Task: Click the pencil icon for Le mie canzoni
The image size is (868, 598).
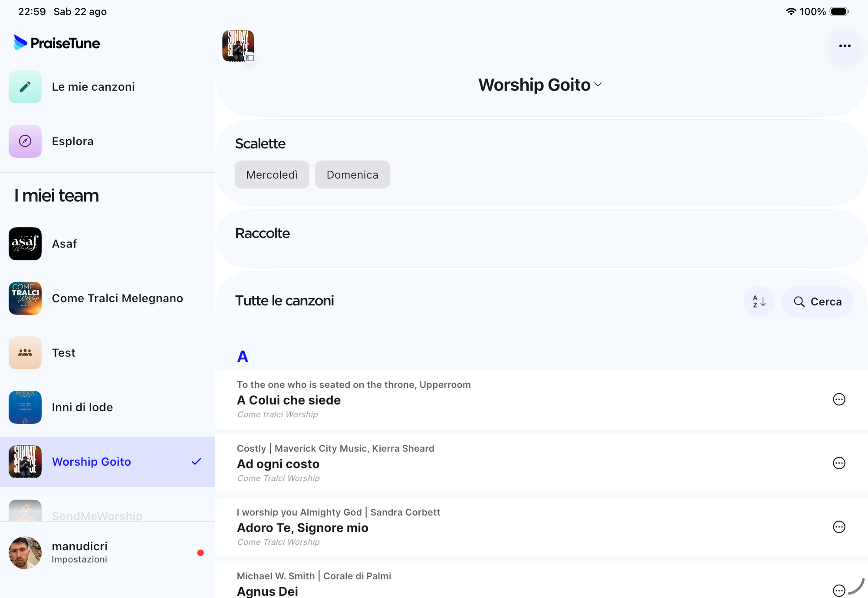Action: 25,87
